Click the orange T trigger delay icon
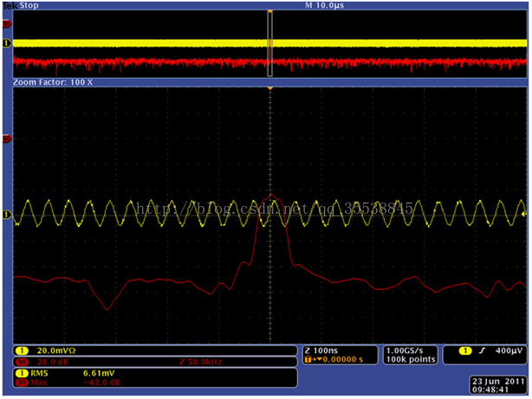This screenshot has width=532, height=399. pos(310,359)
